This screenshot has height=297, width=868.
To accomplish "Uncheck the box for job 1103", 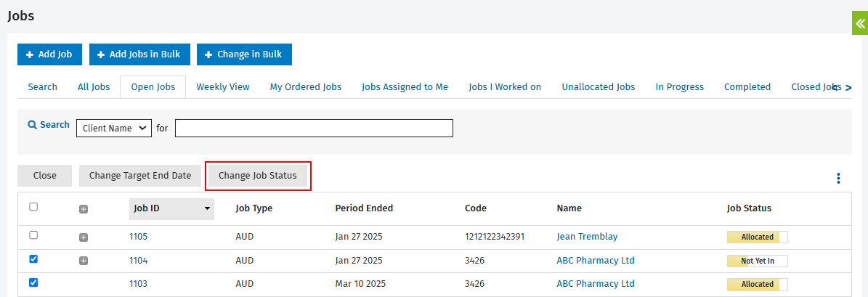I will [33, 282].
